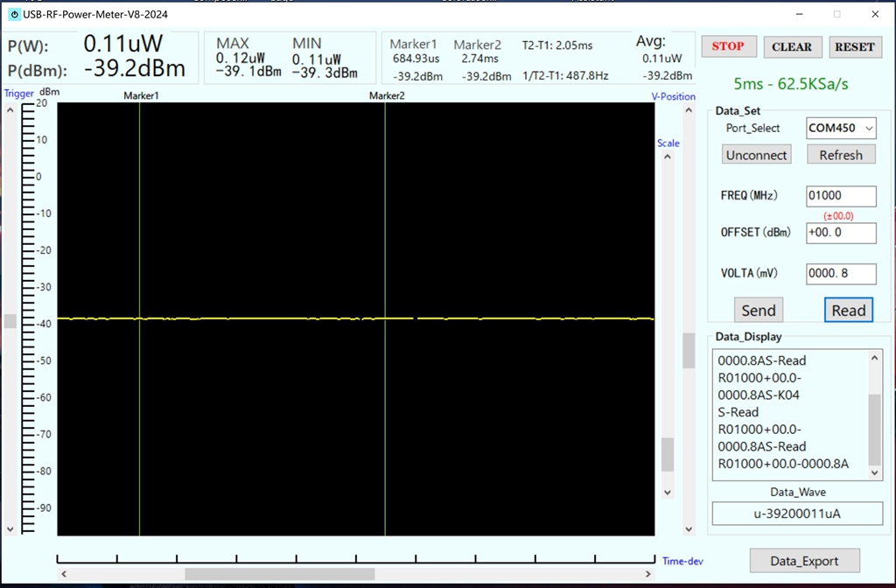Click the STOP button
896x588 pixels.
pyautogui.click(x=729, y=47)
